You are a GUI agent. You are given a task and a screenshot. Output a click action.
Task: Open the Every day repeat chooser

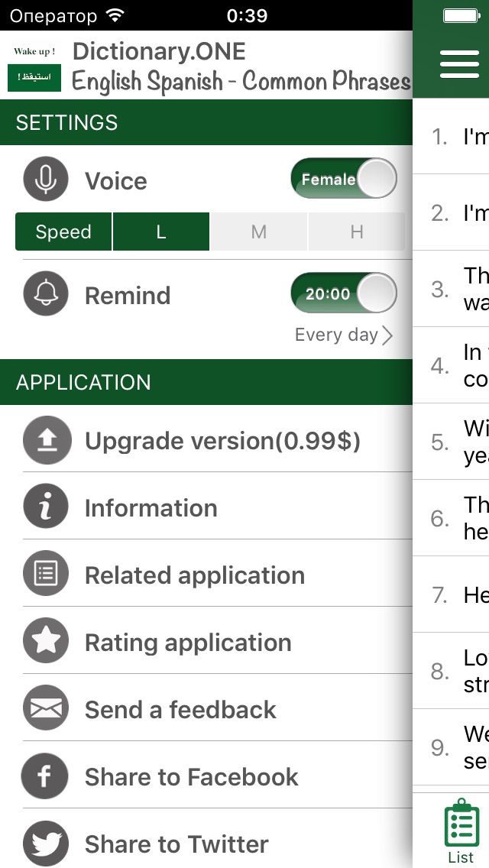[343, 335]
